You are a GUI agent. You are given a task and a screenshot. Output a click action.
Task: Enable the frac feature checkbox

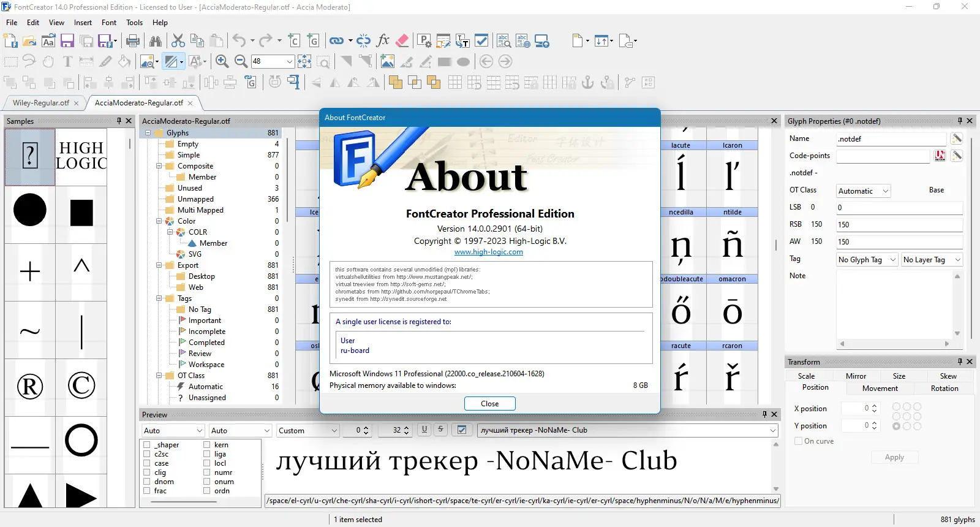pos(147,491)
